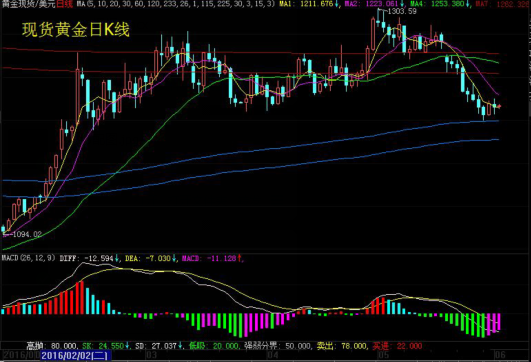Open the MA parameter list in the header
This screenshot has height=362, width=531.
click(x=175, y=4)
